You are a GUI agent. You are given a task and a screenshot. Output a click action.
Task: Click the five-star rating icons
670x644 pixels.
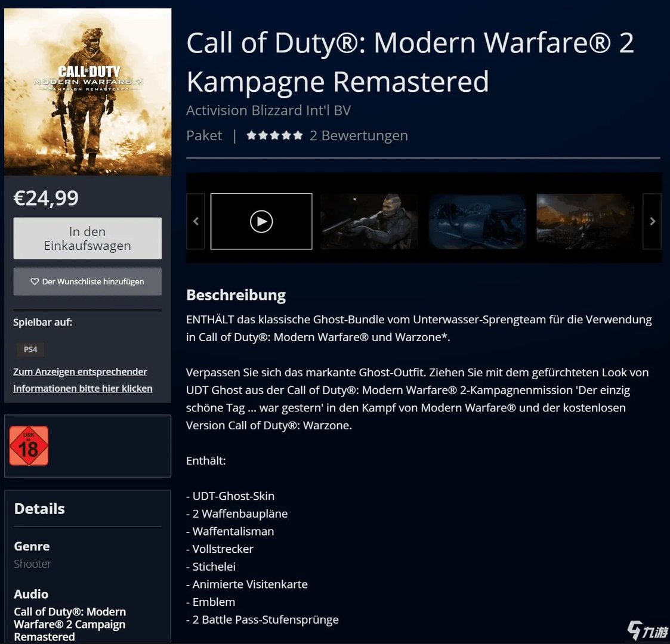(x=274, y=135)
